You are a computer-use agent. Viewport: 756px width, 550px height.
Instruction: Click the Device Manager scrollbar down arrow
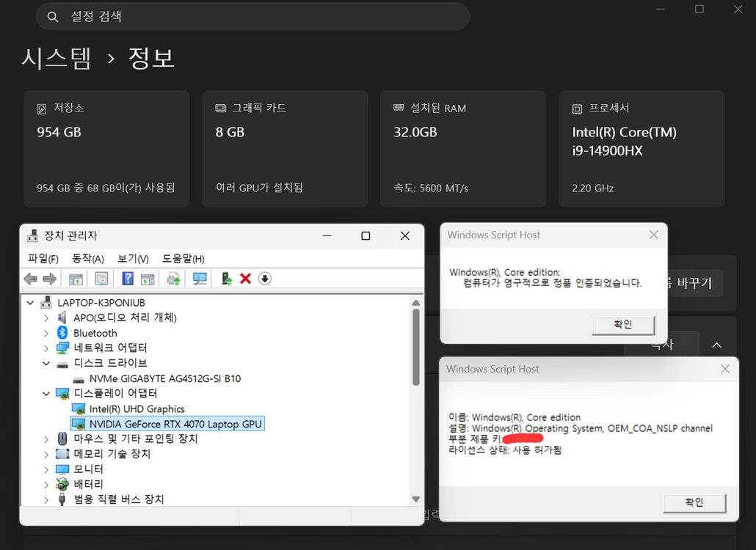point(415,499)
